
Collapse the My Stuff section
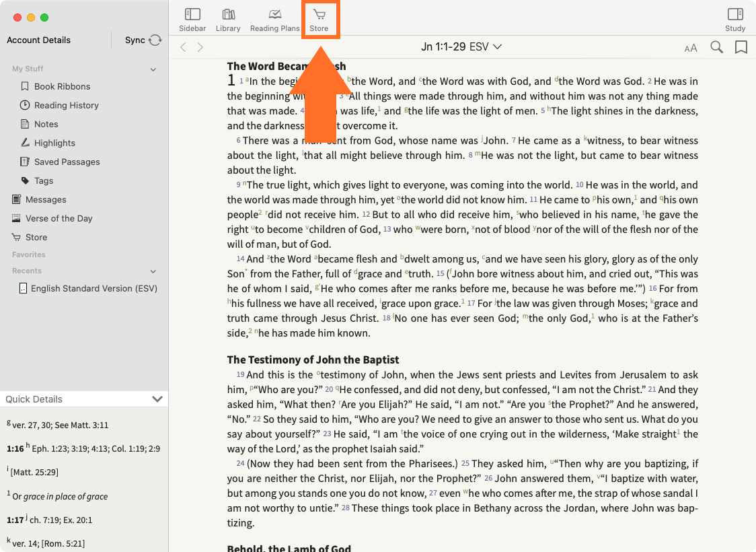(x=153, y=69)
